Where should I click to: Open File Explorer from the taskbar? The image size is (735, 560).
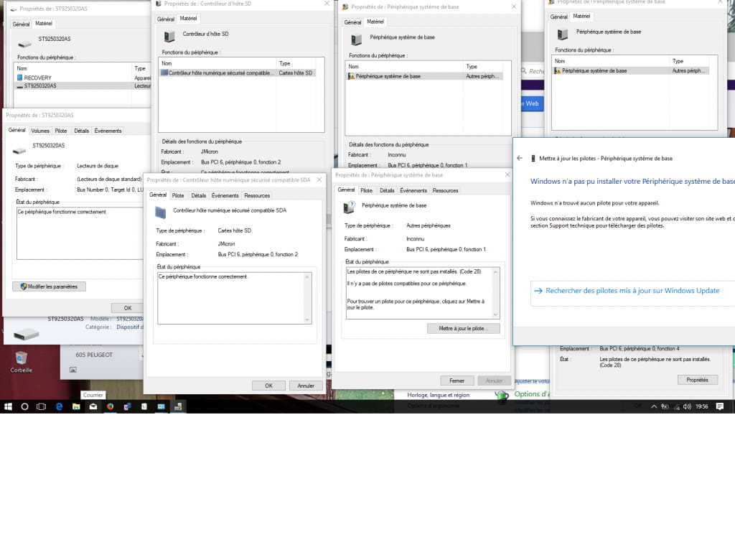pyautogui.click(x=76, y=406)
